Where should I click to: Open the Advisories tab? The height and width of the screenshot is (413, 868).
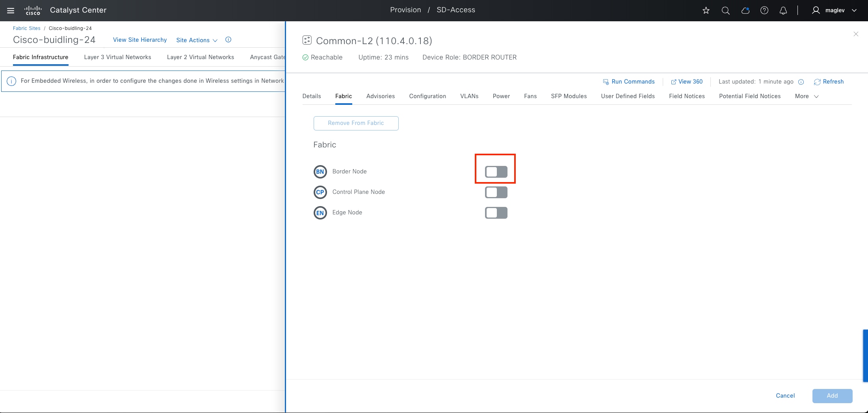pos(381,96)
